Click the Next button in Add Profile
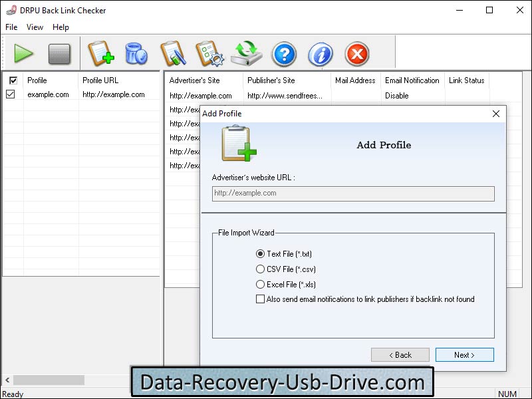532x399 pixels. (464, 354)
